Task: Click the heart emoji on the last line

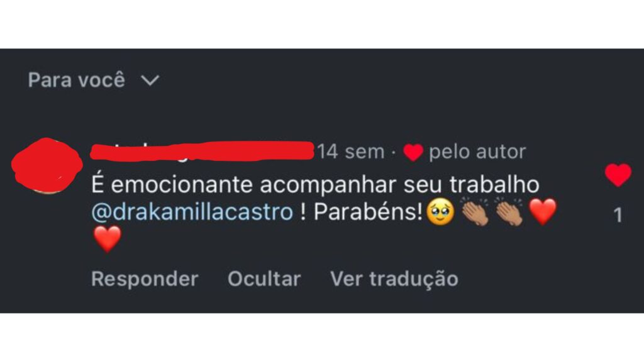Action: coord(107,239)
